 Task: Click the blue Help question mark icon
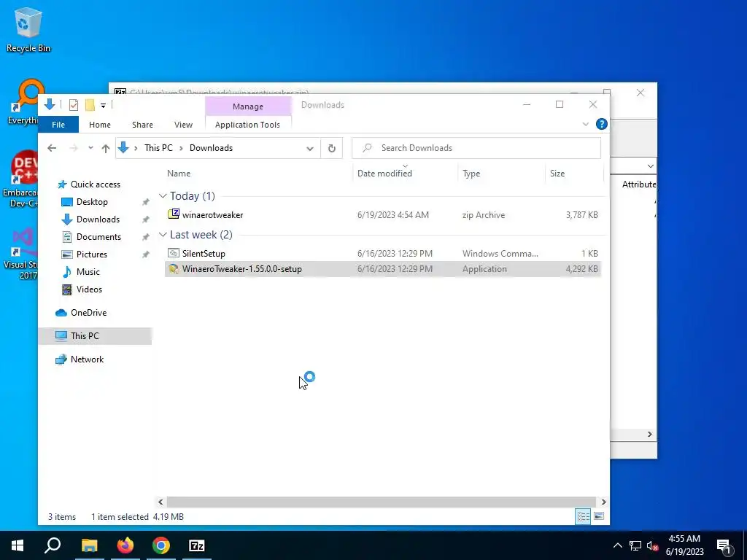coord(602,124)
